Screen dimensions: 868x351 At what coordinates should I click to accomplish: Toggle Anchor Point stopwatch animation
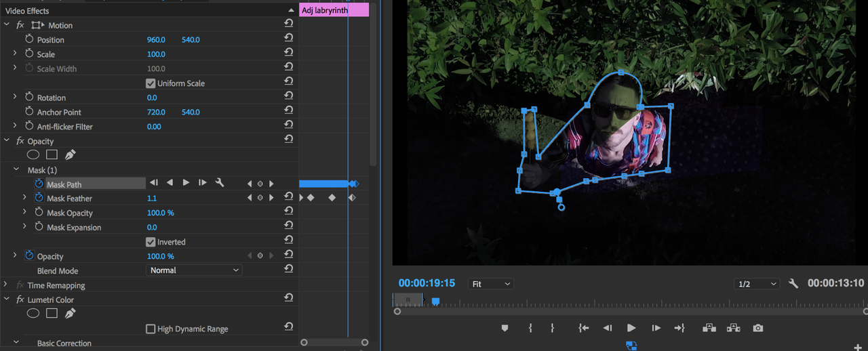click(29, 112)
